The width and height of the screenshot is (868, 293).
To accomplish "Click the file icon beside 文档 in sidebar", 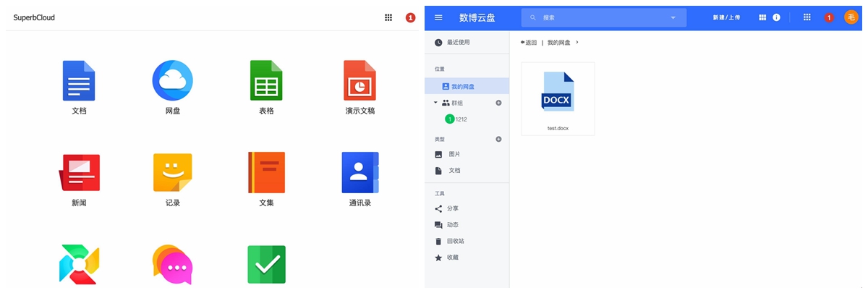I will pyautogui.click(x=438, y=171).
